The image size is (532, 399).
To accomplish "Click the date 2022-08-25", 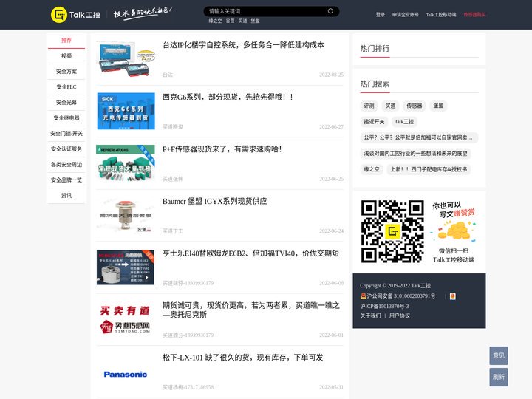I will tap(332, 75).
